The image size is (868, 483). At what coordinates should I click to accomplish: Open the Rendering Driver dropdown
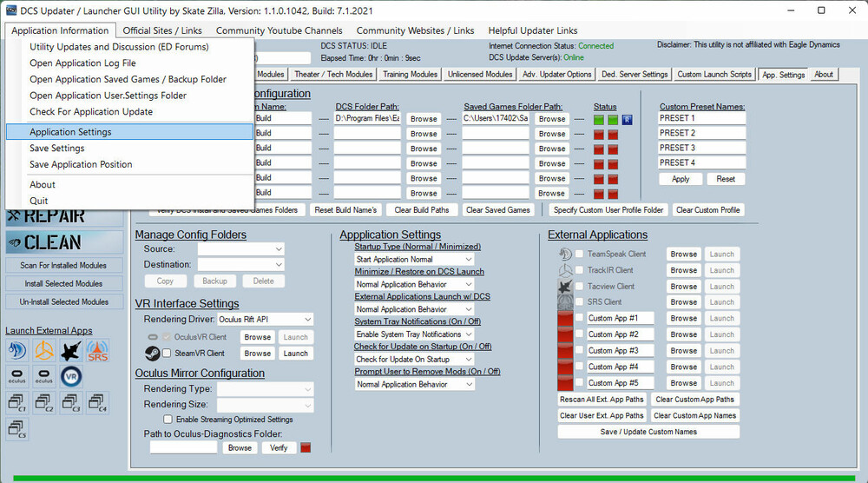pyautogui.click(x=265, y=320)
